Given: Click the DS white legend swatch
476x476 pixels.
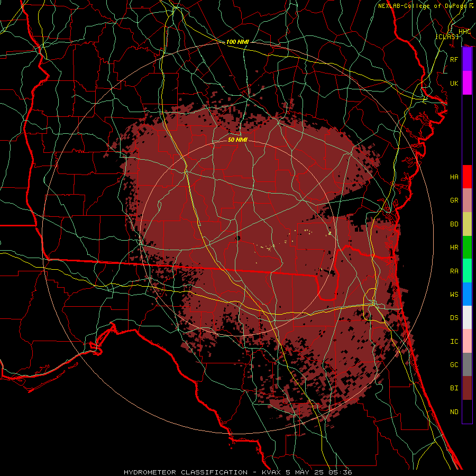Looking at the screenshot, I should click(467, 317).
